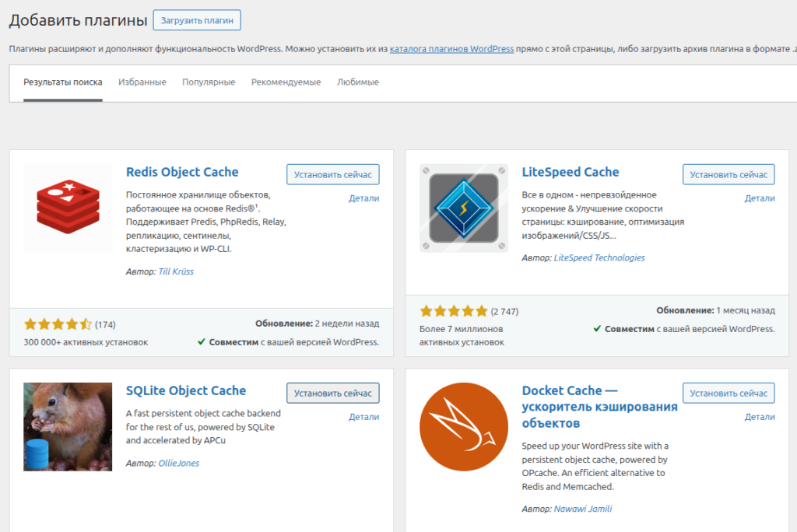Click the Загрузить плагин button
The height and width of the screenshot is (532, 797).
point(197,20)
